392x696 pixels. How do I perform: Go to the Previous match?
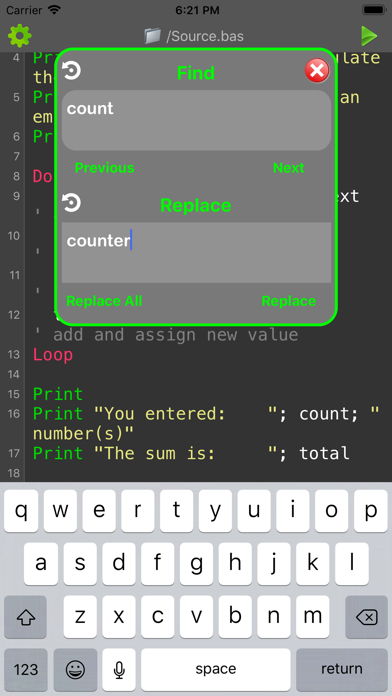104,168
